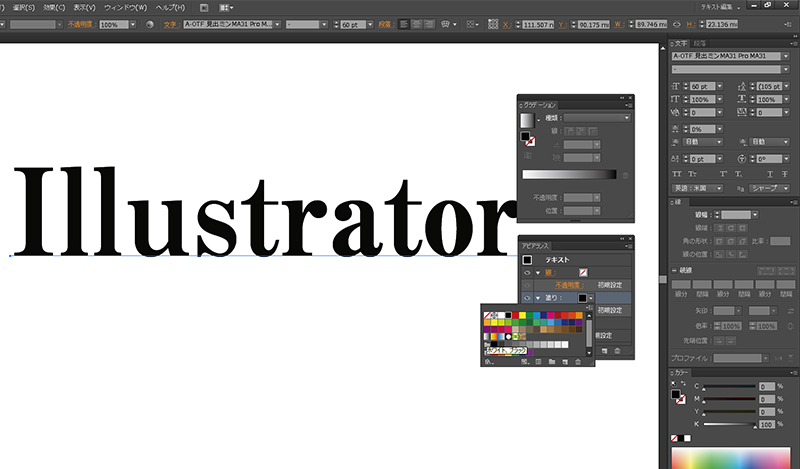Collapse the 破線 dashed line section
This screenshot has height=469, width=800.
pyautogui.click(x=674, y=270)
